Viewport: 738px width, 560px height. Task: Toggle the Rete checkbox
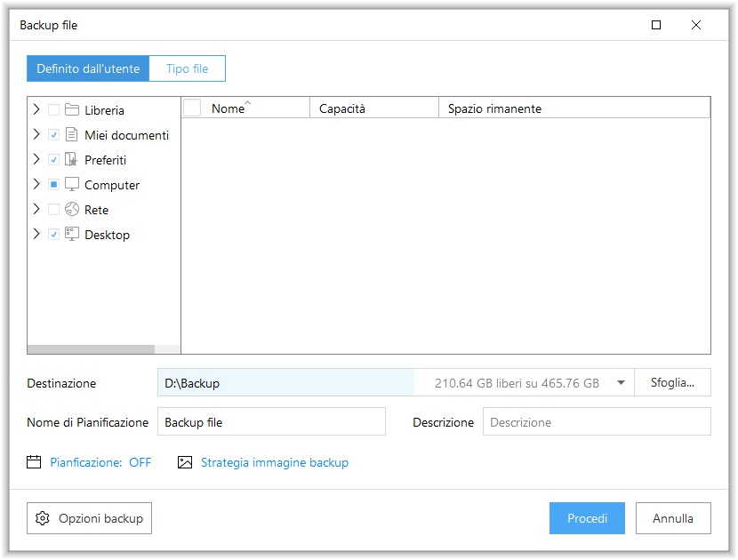pos(54,210)
